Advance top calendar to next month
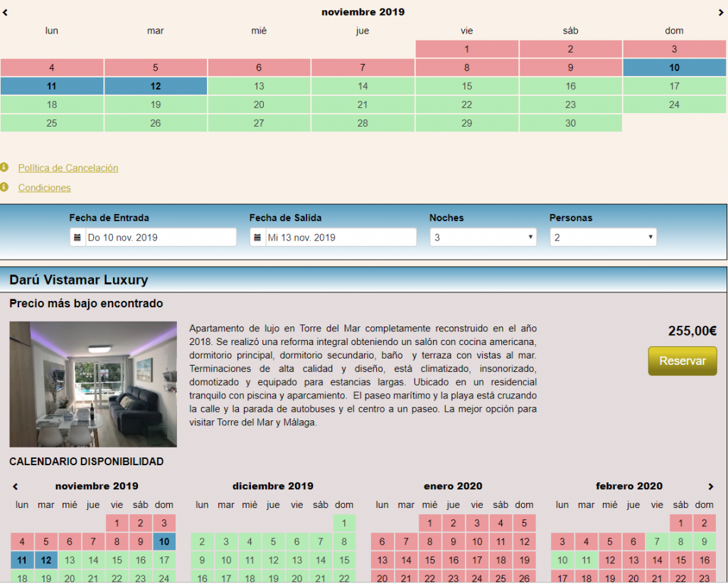728x584 pixels. tap(721, 12)
